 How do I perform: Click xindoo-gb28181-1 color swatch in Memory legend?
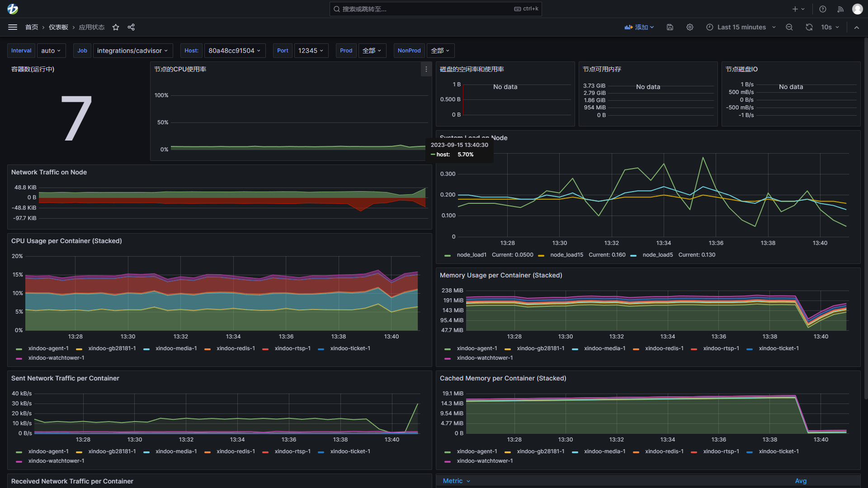508,349
